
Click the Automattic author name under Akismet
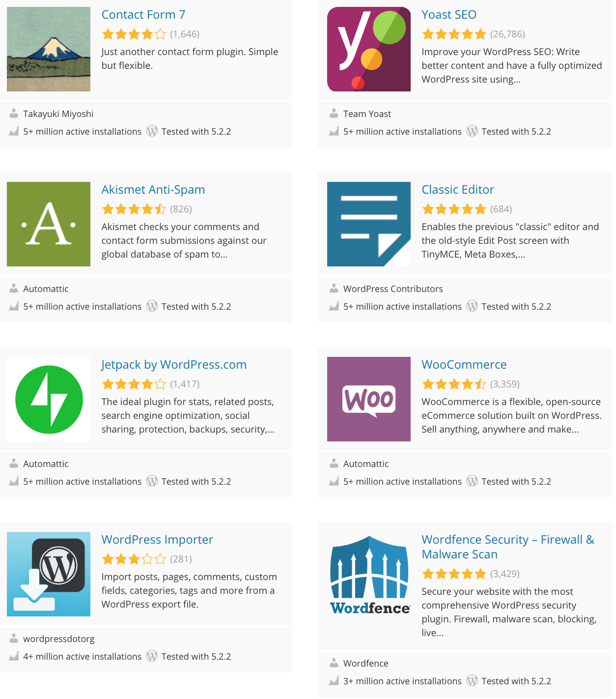click(x=46, y=289)
